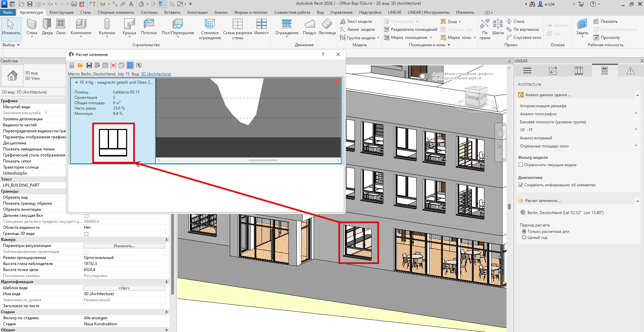Viewport: 644px width, 332px height.
Task: Select the Стена (Wall) tool in ribbon
Action: [32, 27]
